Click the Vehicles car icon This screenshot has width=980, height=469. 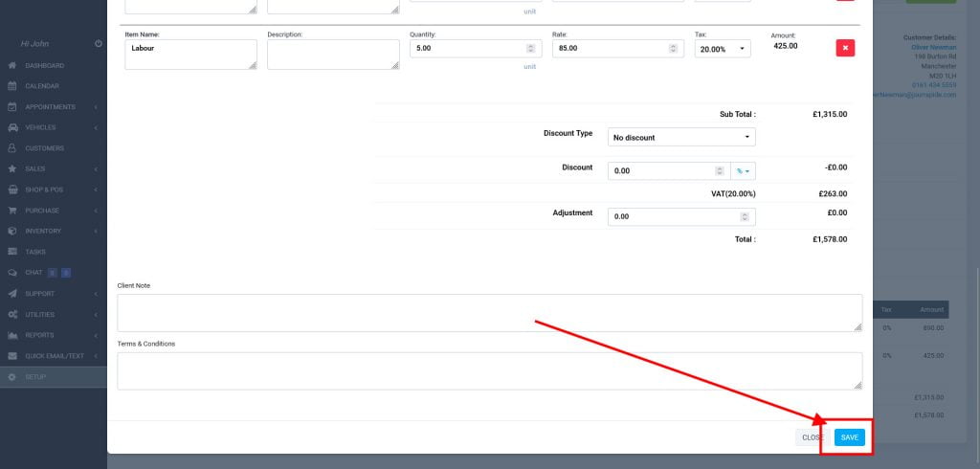pyautogui.click(x=12, y=127)
